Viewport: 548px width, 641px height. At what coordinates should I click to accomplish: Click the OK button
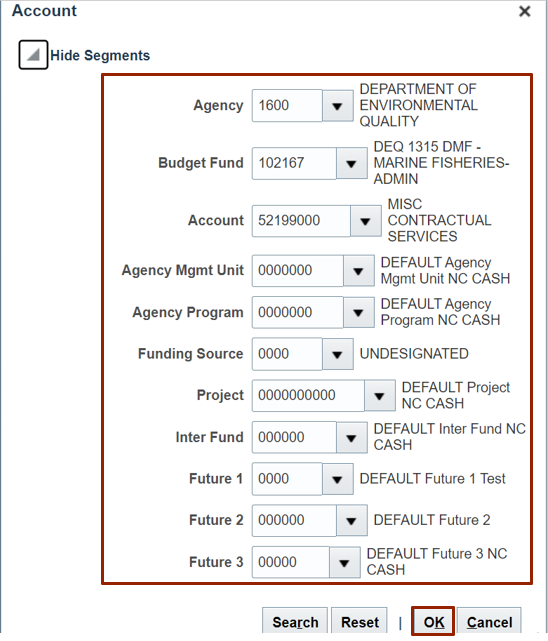(433, 622)
